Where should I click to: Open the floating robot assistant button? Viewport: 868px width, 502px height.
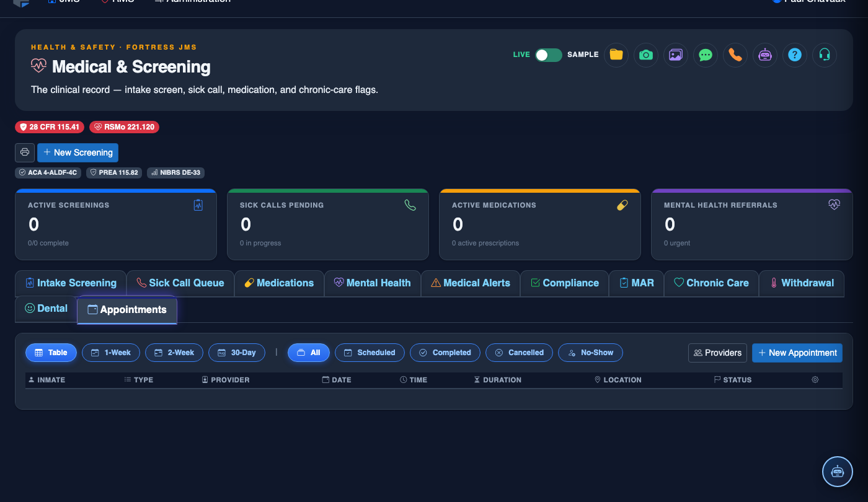(x=838, y=472)
